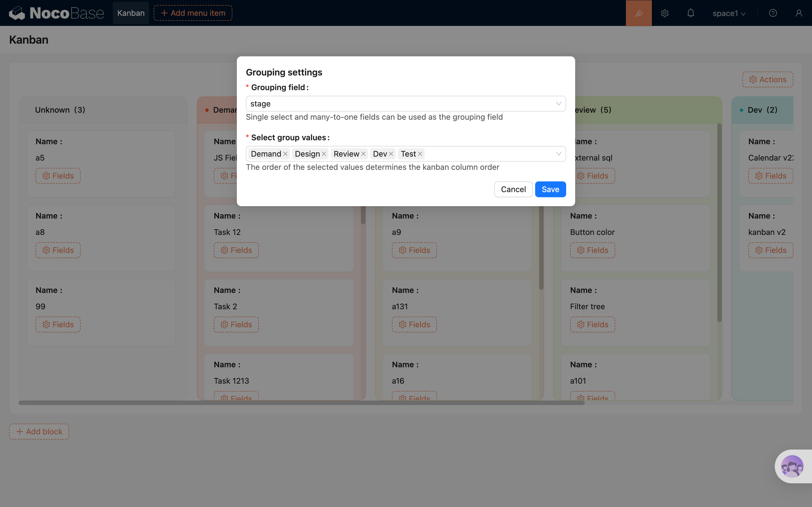The height and width of the screenshot is (507, 812).
Task: Remove the Design tag
Action: (324, 154)
